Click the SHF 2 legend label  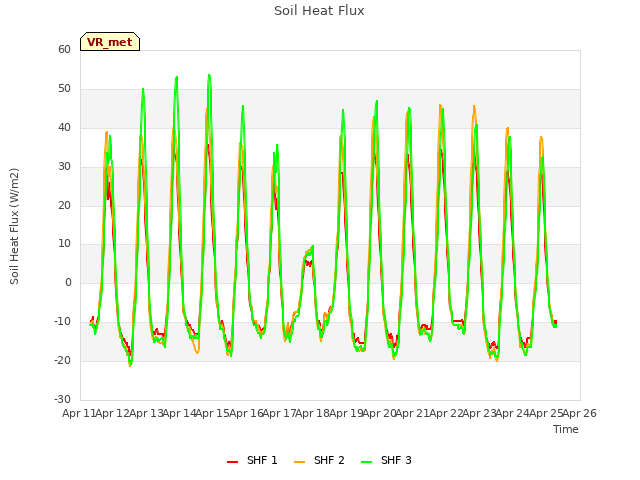(329, 460)
